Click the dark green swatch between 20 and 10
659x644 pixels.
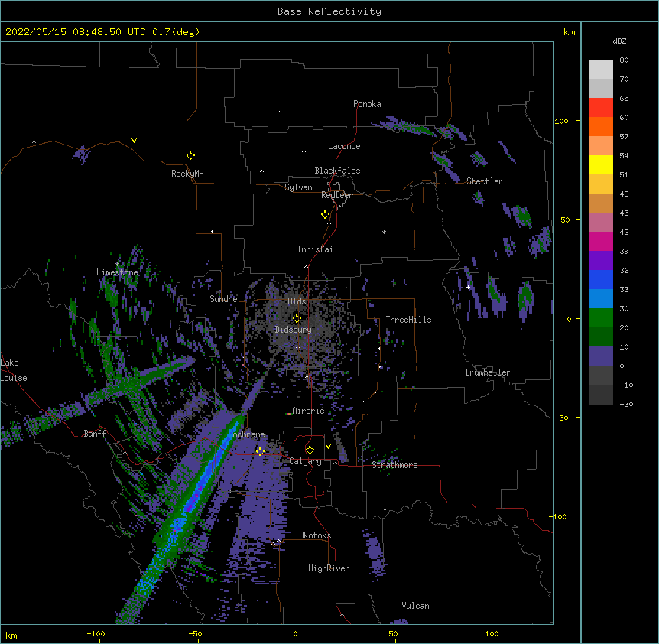(x=601, y=337)
